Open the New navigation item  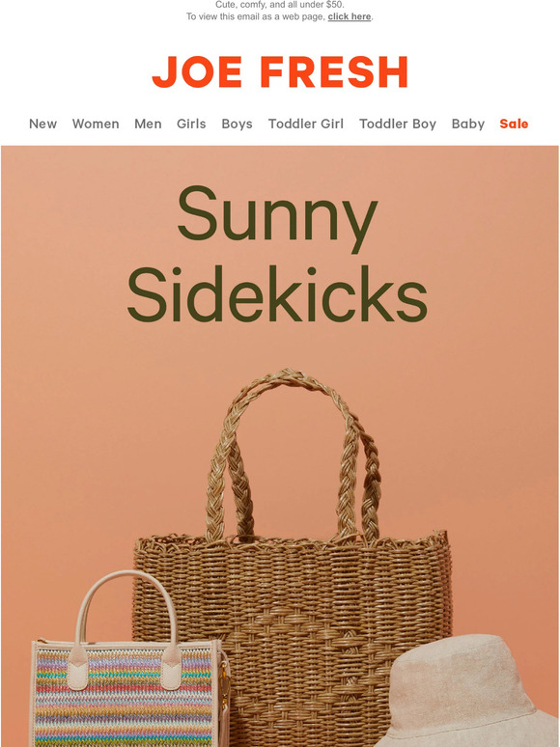coord(42,124)
